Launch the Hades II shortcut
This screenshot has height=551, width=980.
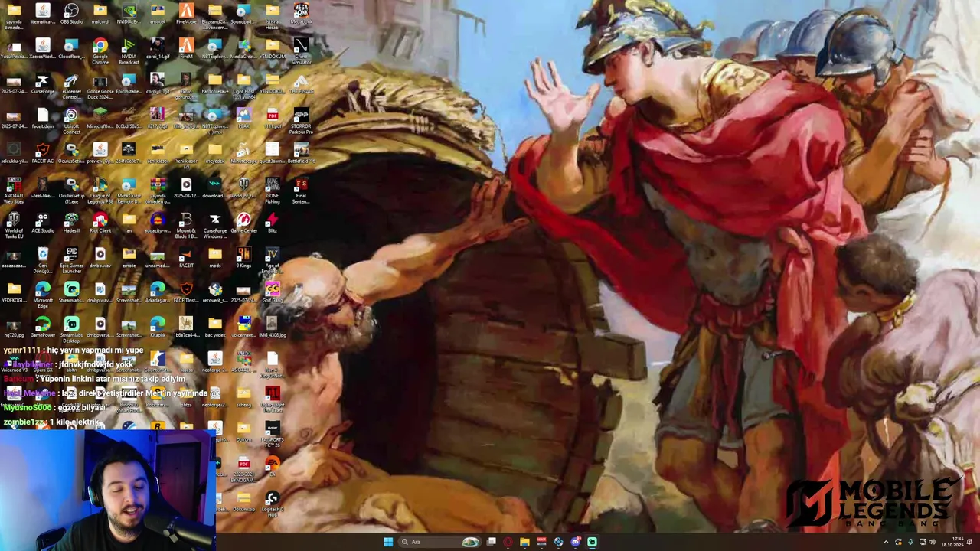coord(71,223)
